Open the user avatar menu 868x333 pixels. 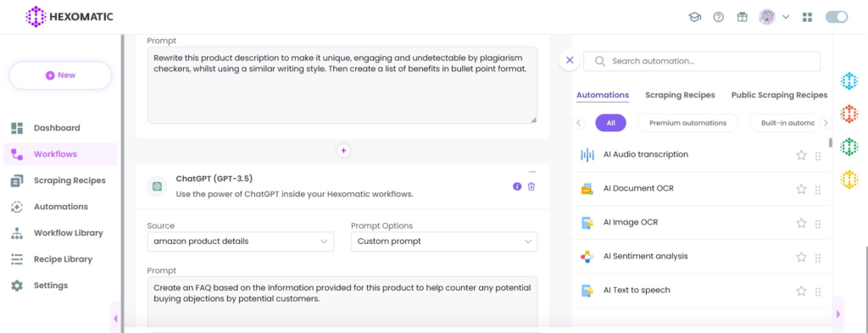pos(766,17)
